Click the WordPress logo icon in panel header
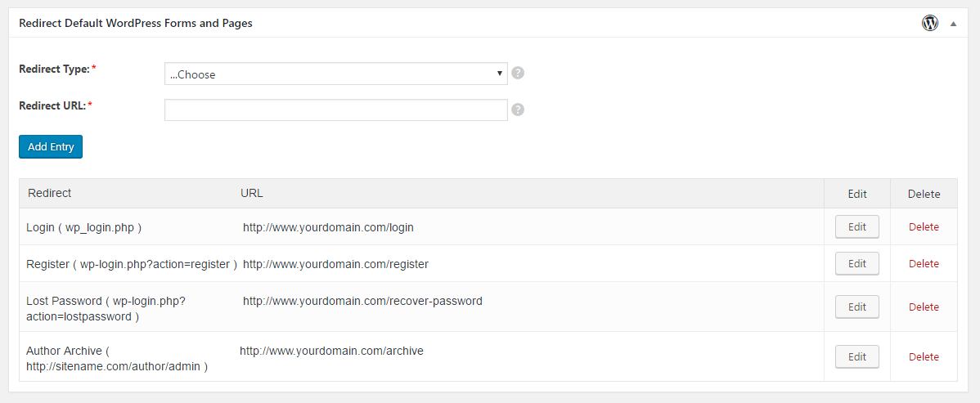The image size is (980, 403). click(930, 23)
